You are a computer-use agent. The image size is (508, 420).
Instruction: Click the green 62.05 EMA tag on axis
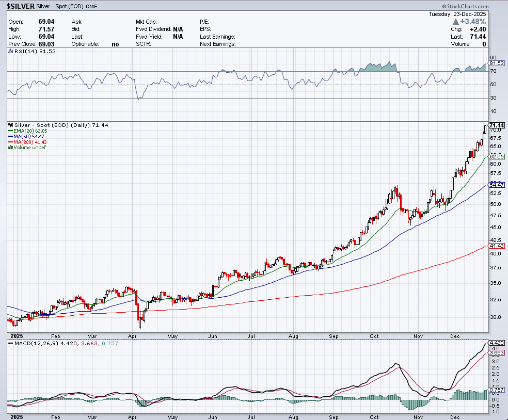tap(497, 156)
